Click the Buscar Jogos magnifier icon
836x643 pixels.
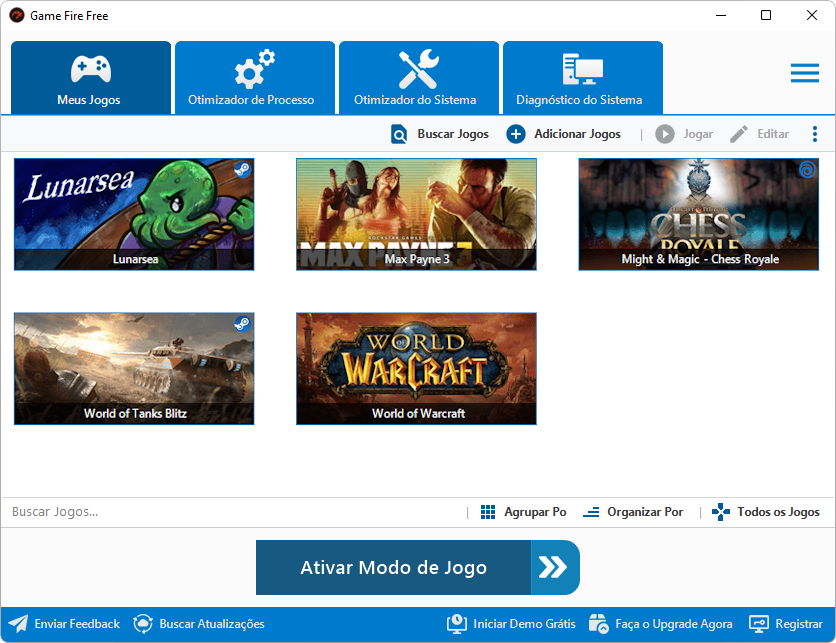coord(399,134)
